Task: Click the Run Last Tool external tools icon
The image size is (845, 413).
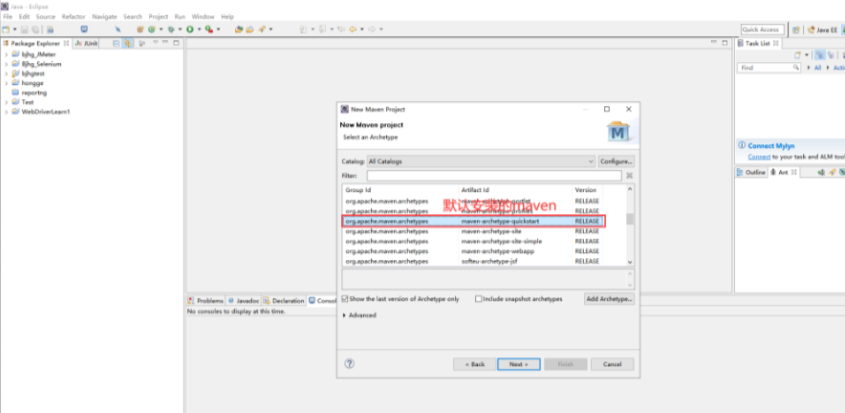Action: (209, 29)
